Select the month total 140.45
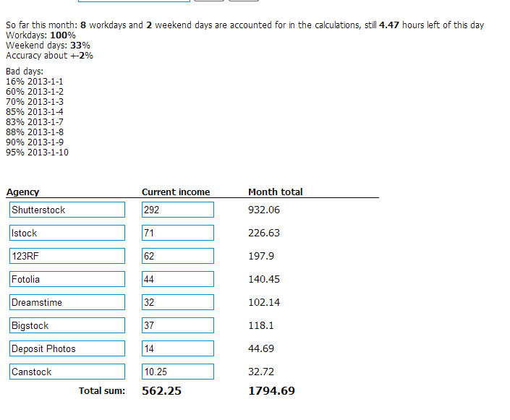 click(264, 279)
